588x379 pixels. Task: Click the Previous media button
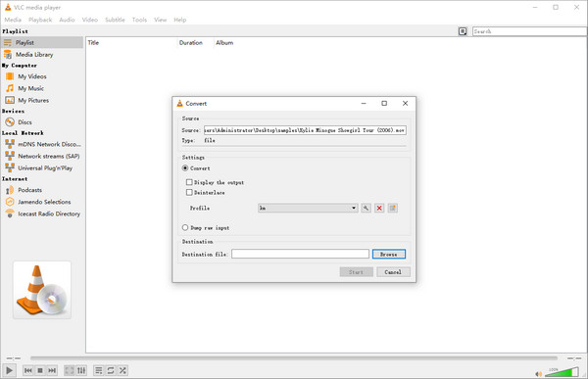point(28,370)
